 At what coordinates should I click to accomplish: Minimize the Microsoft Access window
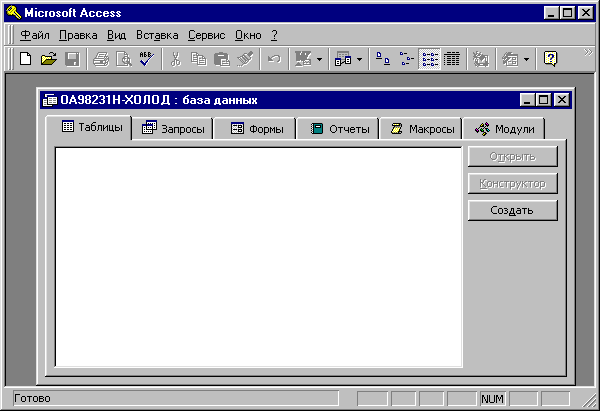tap(551, 13)
